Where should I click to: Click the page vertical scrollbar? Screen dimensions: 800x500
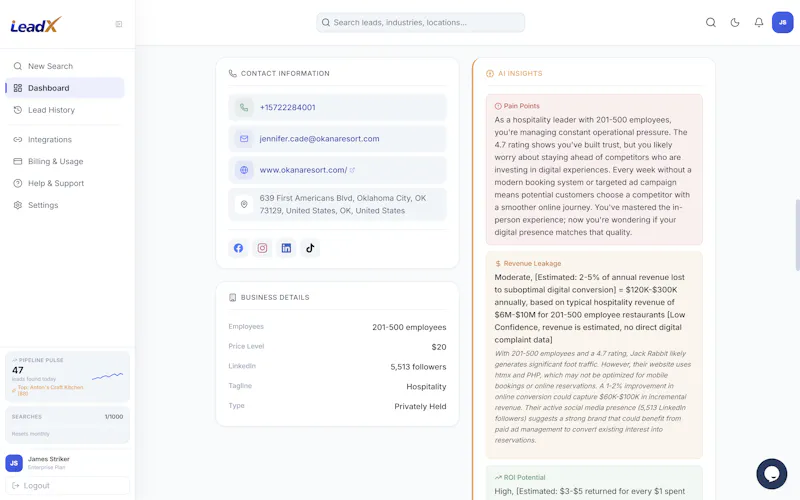[x=797, y=235]
